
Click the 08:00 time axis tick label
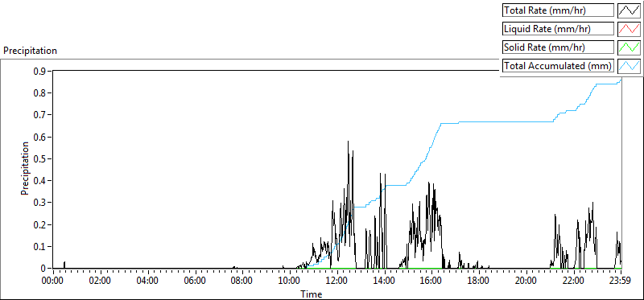[x=242, y=281]
